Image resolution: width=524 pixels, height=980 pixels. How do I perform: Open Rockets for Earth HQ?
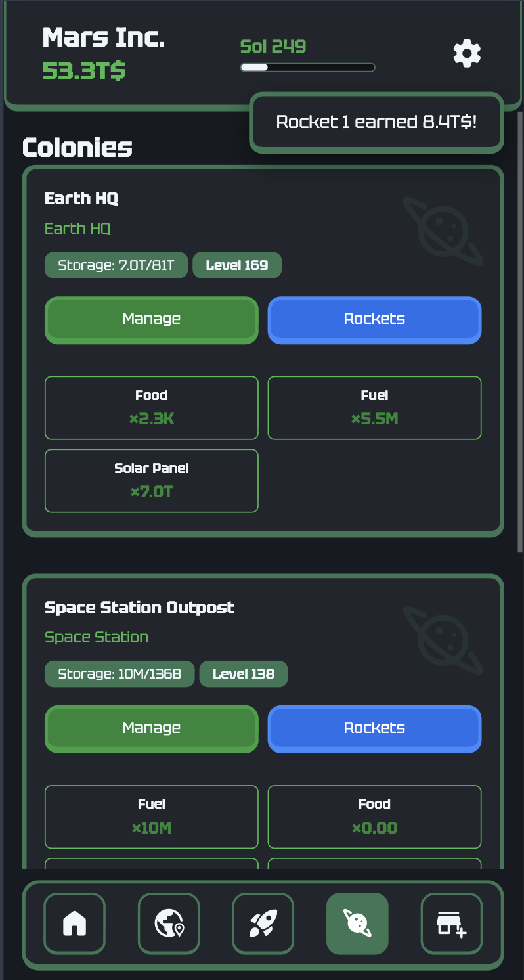(x=374, y=320)
